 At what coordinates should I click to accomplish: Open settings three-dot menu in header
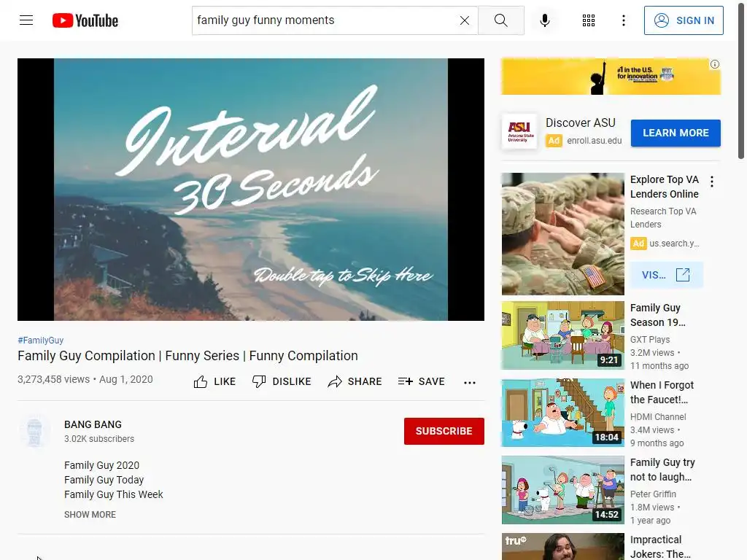coord(623,20)
